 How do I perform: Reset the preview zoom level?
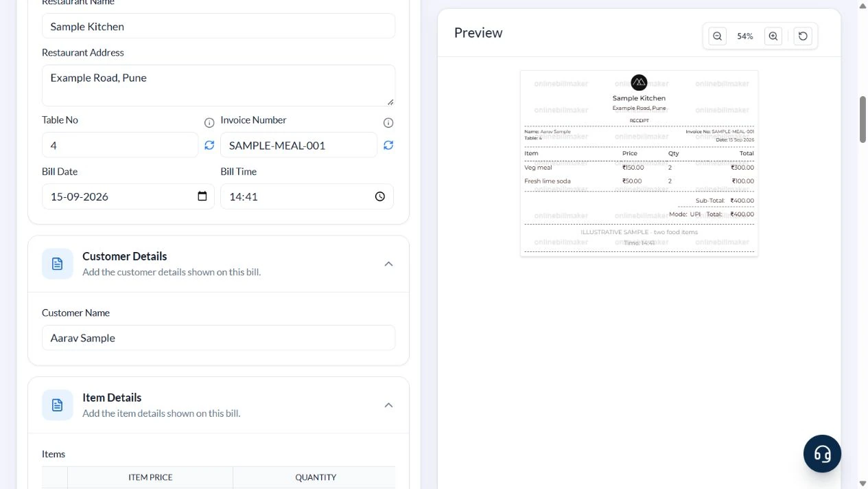(x=803, y=36)
